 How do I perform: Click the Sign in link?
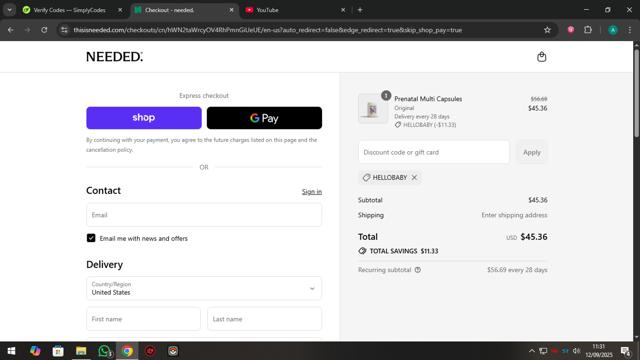pos(312,191)
